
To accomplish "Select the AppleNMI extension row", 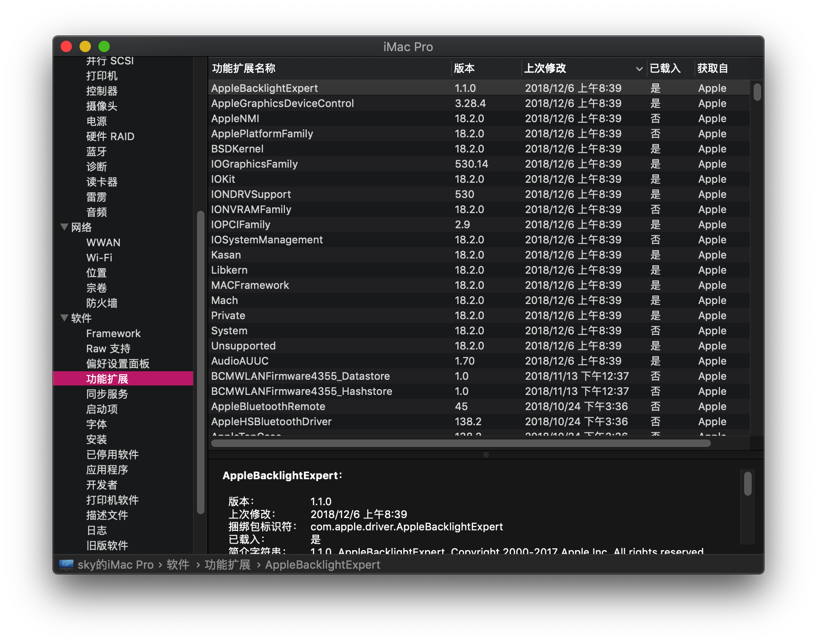I will click(479, 118).
